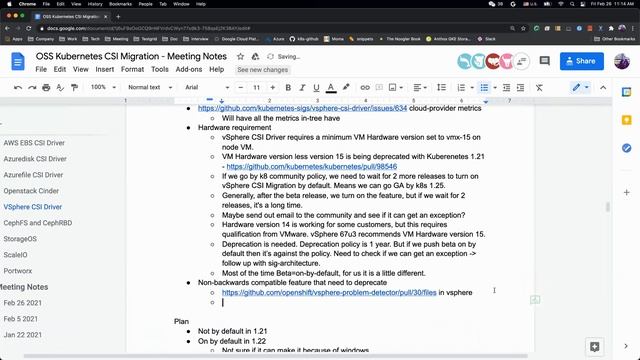Image resolution: width=640 pixels, height=360 pixels.
Task: Open the Chrome Bookmarks menu in menu bar
Action: coord(120,4)
